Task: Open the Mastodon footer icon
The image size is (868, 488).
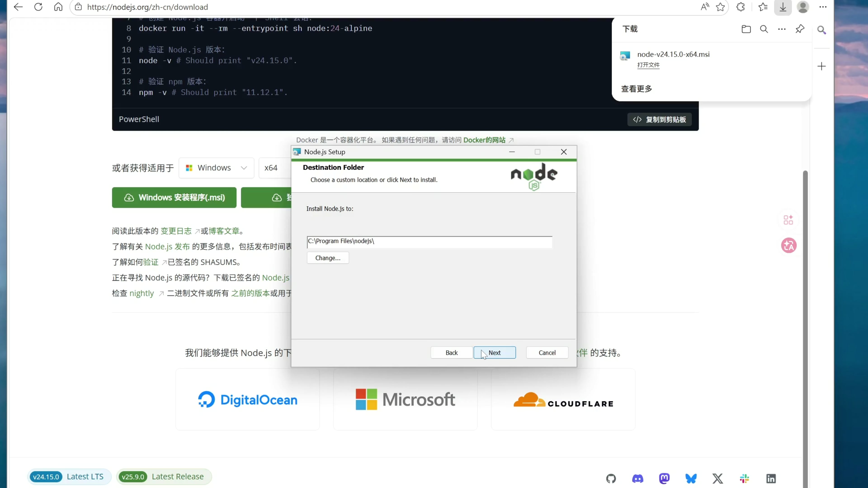Action: tap(664, 479)
